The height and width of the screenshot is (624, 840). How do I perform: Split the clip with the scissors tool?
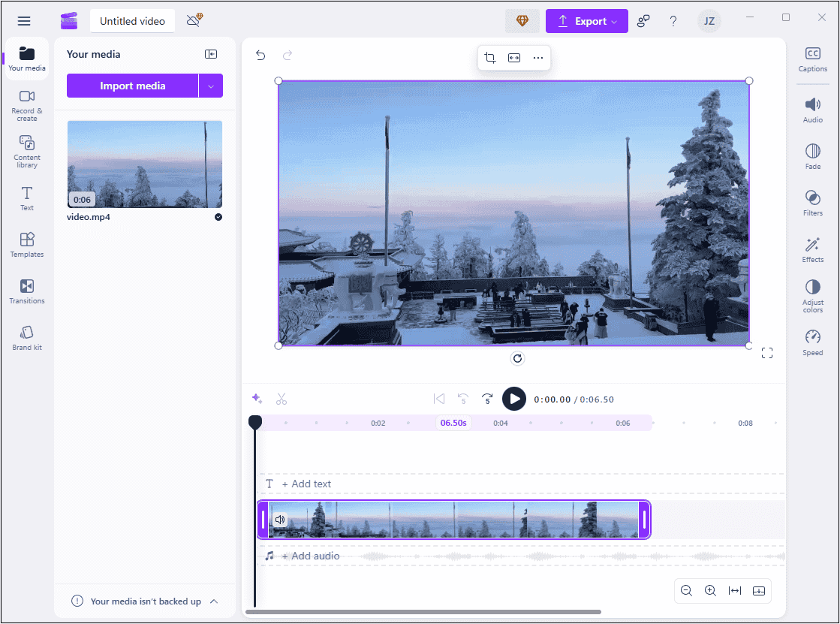click(282, 399)
